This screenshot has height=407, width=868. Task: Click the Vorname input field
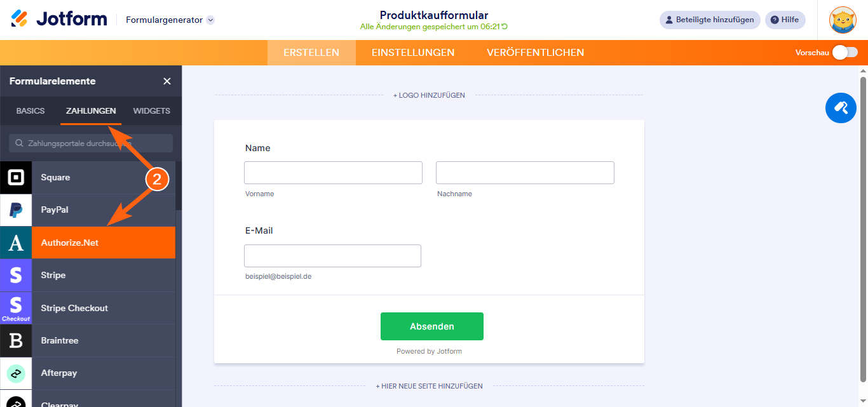tap(333, 172)
